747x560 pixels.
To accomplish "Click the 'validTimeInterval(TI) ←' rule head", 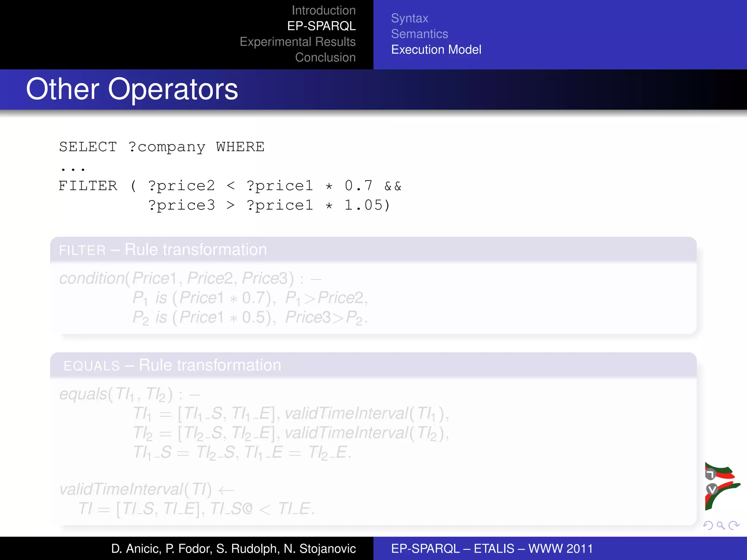I will coord(147,489).
